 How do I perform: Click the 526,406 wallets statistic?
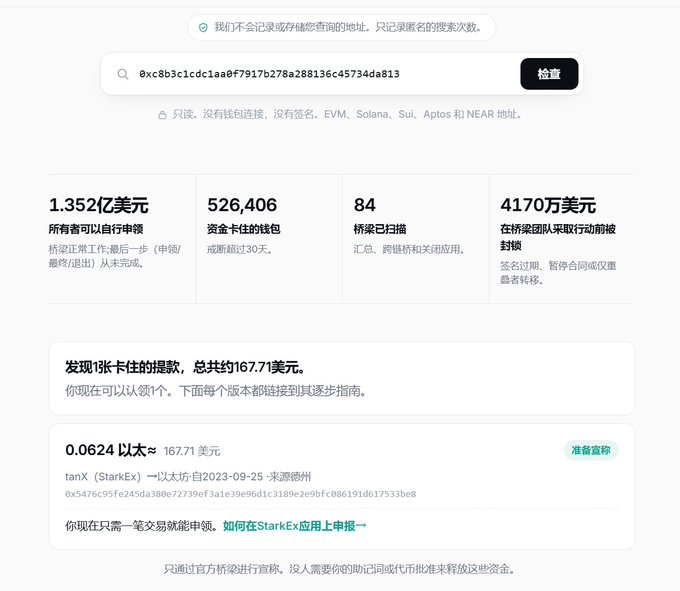tap(242, 205)
